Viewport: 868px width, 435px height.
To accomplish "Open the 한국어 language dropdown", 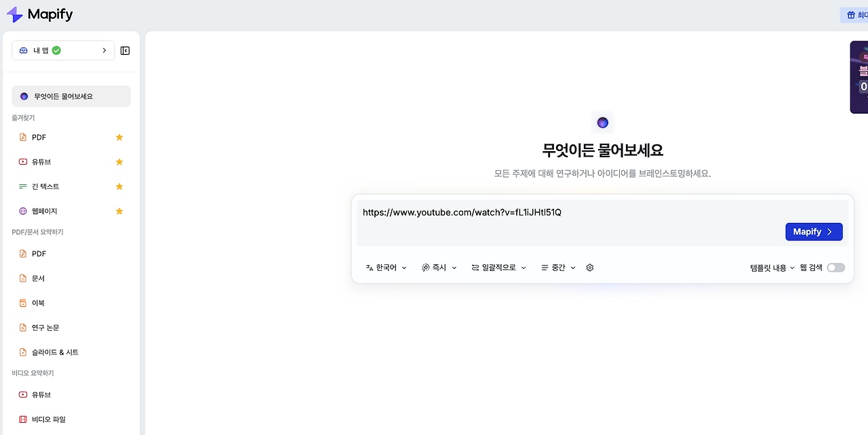I will 385,267.
